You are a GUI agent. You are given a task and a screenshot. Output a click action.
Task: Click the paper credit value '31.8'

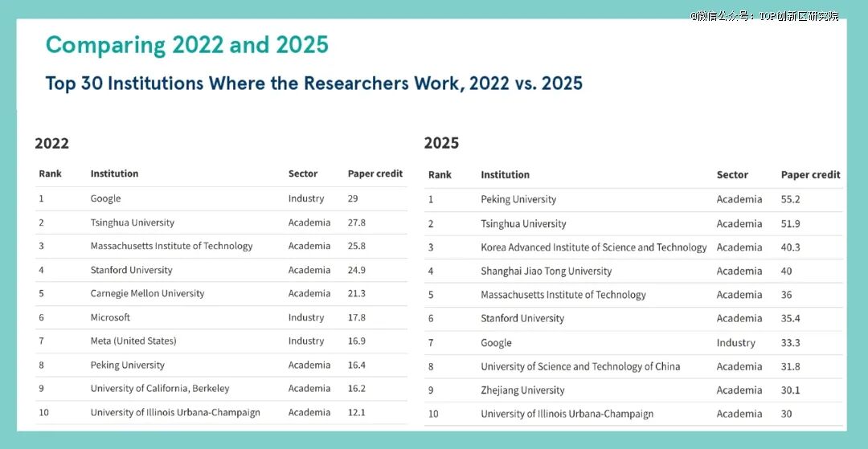pyautogui.click(x=791, y=366)
